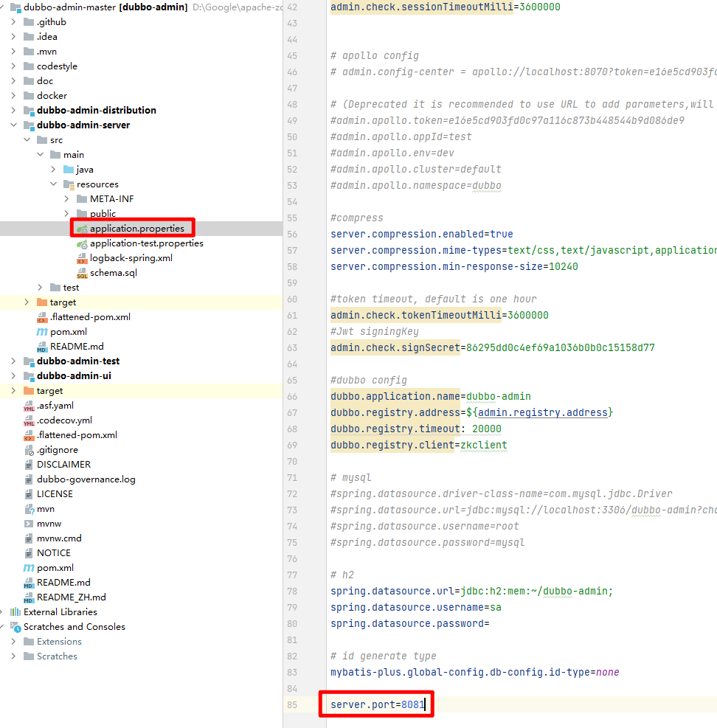Image resolution: width=717 pixels, height=728 pixels.
Task: Click the orange target folder icon in dubbo-admin-server
Action: point(42,302)
